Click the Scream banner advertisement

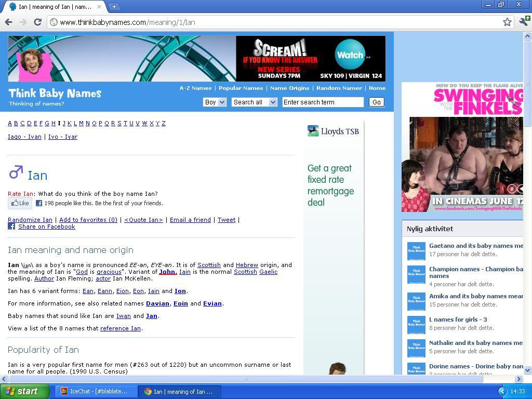coord(197,59)
